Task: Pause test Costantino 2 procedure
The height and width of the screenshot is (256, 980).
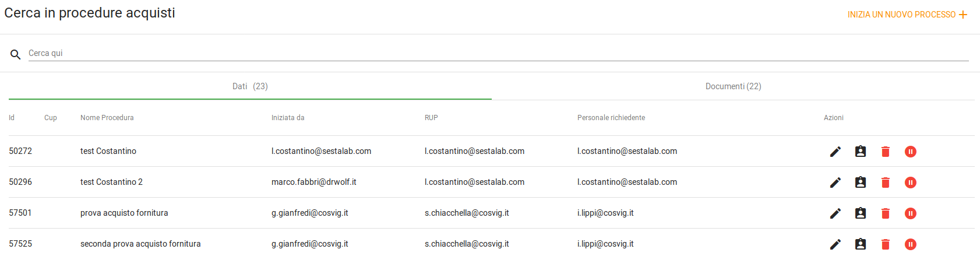Action: 911,183
